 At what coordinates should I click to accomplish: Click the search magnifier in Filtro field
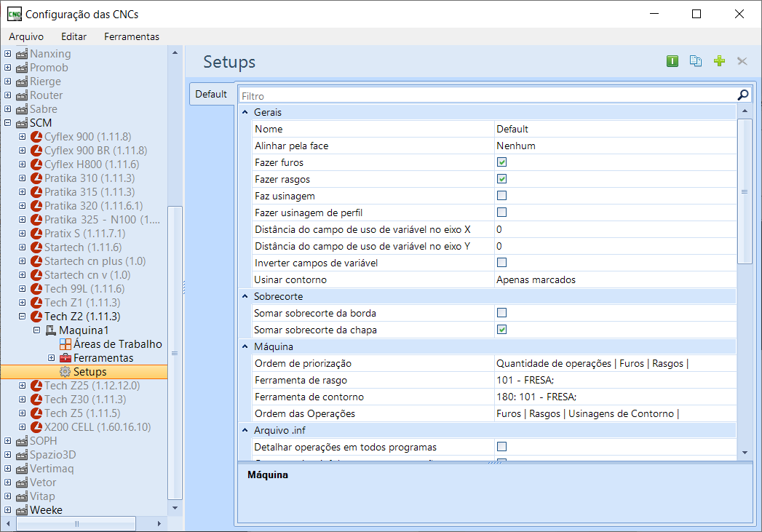[742, 95]
